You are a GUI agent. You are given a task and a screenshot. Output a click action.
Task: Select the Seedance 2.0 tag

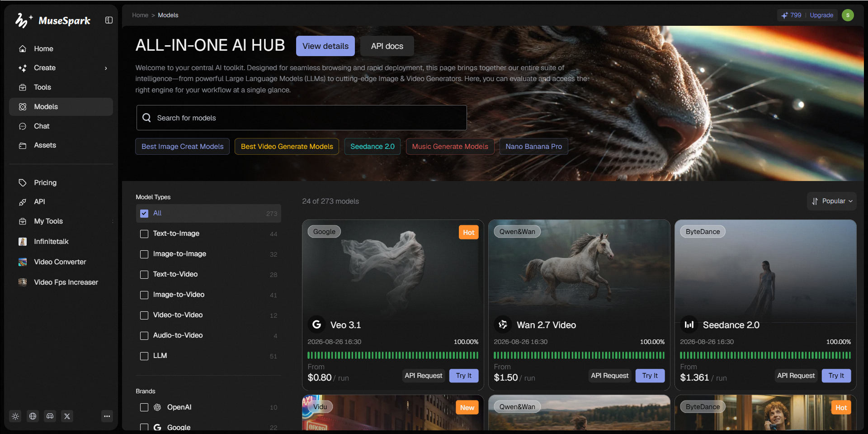pyautogui.click(x=373, y=147)
